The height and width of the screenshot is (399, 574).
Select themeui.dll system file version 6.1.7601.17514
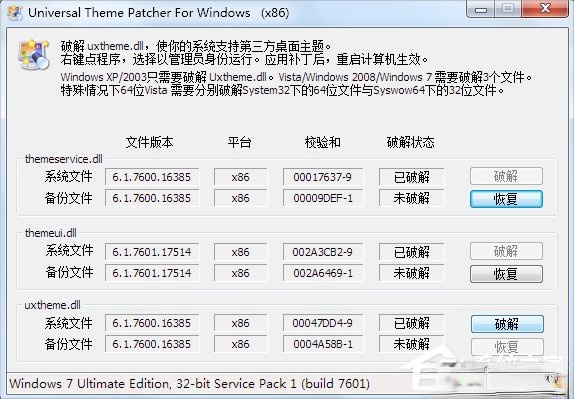coord(152,252)
